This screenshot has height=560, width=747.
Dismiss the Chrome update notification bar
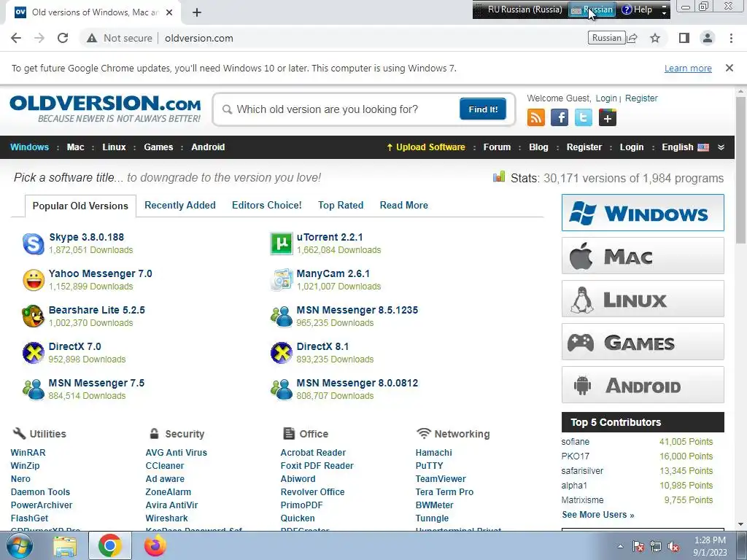[729, 68]
